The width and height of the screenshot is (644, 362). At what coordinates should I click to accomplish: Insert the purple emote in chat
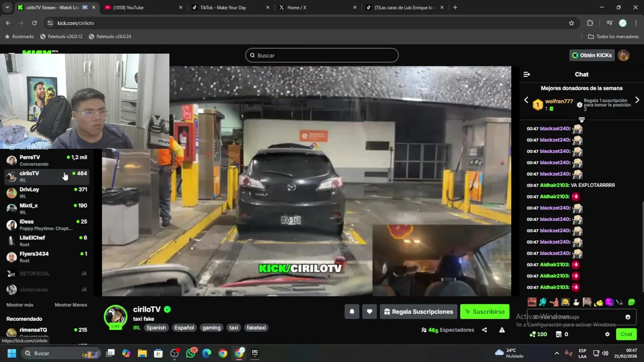coord(609,302)
